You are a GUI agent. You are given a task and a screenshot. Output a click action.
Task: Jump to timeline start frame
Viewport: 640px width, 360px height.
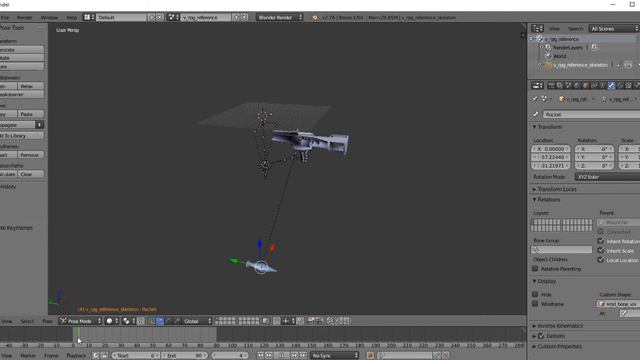pos(260,356)
